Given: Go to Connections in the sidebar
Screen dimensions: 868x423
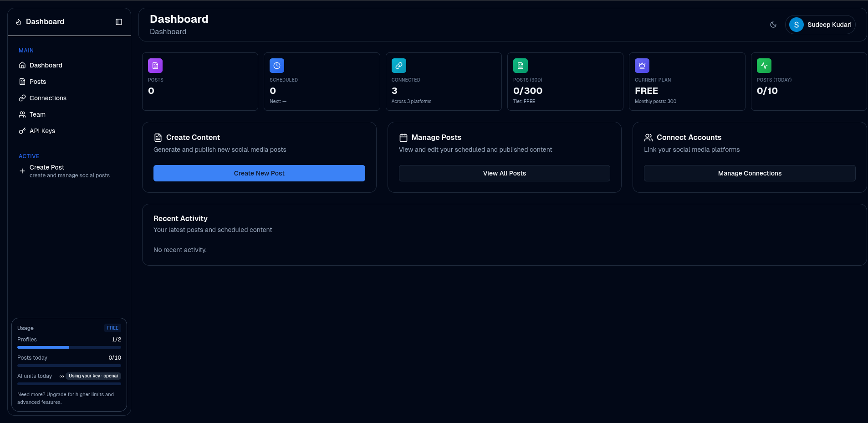Looking at the screenshot, I should pos(48,98).
